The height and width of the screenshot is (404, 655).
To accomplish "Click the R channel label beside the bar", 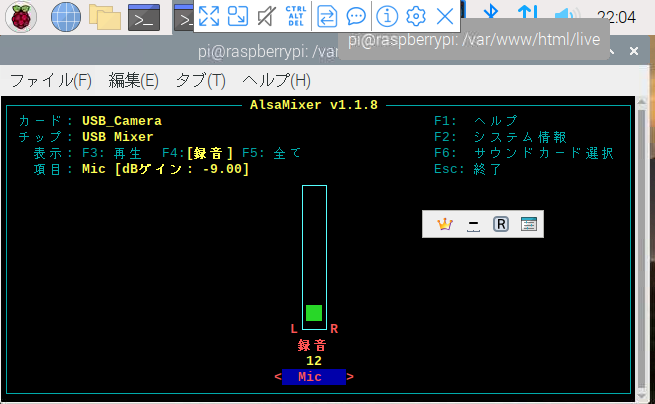I will [334, 329].
